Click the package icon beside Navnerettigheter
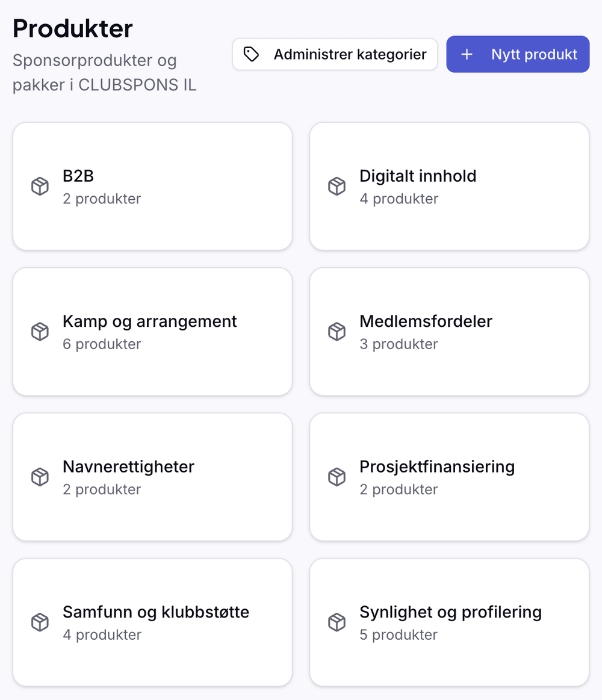Image resolution: width=602 pixels, height=700 pixels. coord(40,477)
